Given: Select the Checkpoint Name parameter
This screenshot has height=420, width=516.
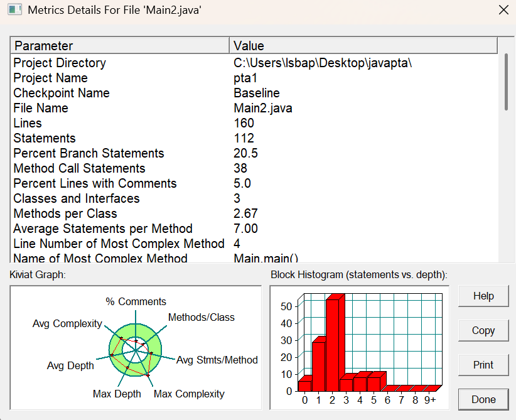Looking at the screenshot, I should (62, 93).
